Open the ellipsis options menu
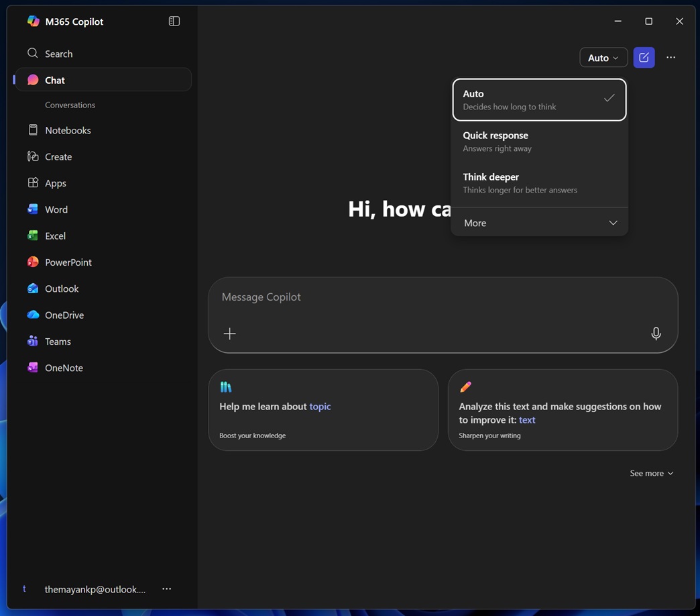The width and height of the screenshot is (700, 616). tap(670, 57)
